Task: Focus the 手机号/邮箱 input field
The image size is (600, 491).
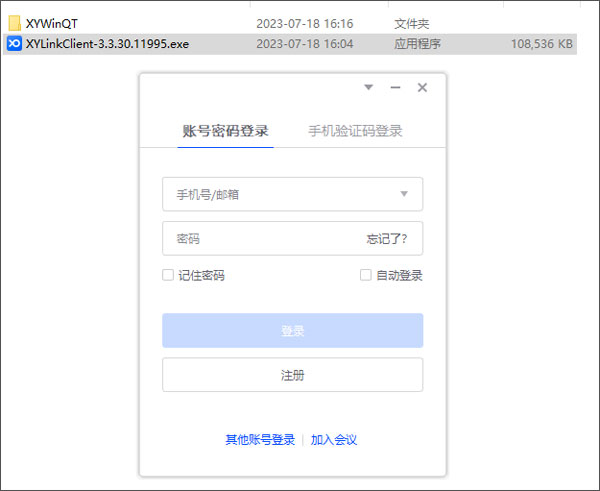Action: [293, 194]
